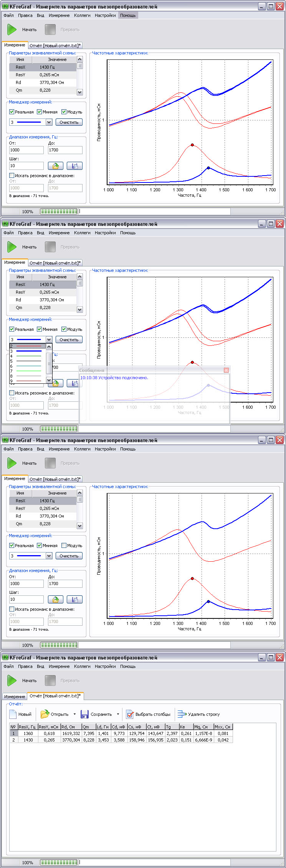Click the checkmark icon of Выбрать столбцы

tap(130, 714)
